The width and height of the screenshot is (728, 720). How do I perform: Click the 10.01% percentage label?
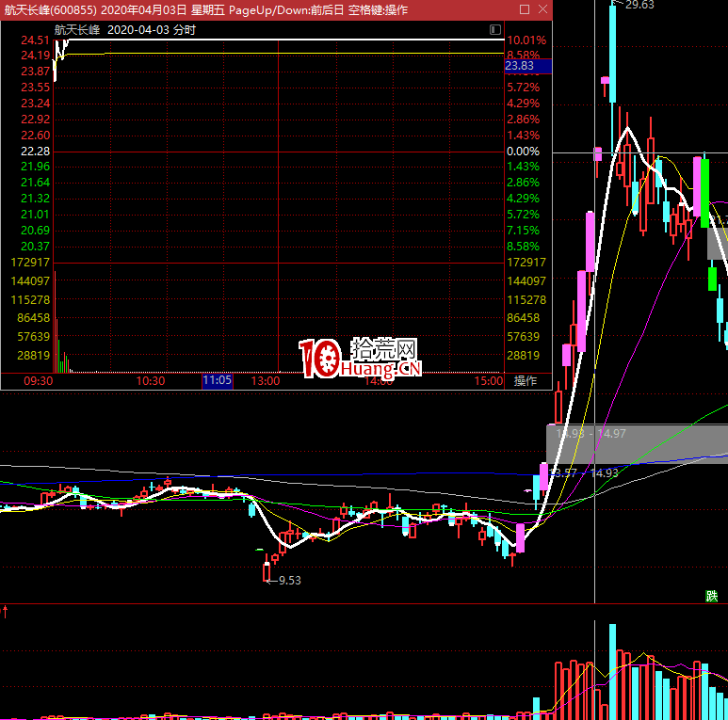[526, 40]
